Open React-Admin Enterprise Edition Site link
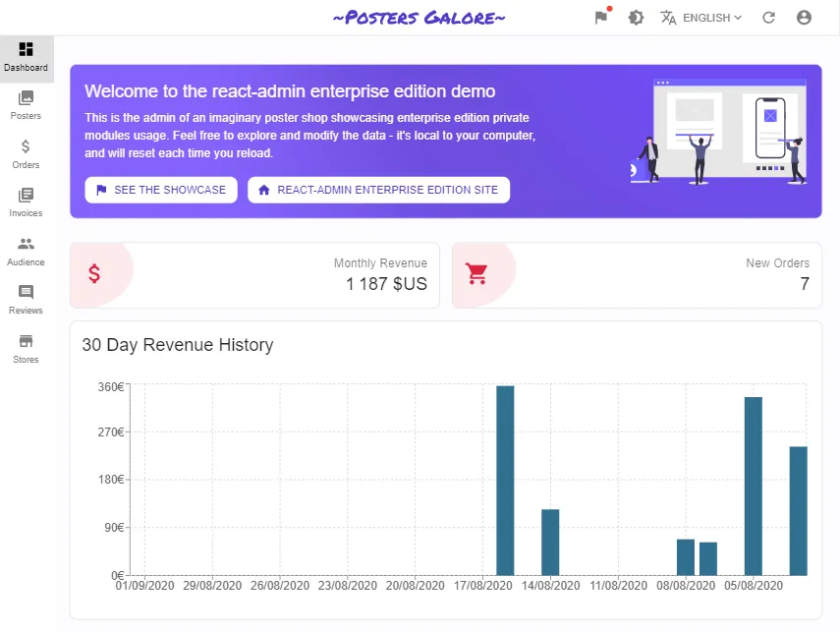Image resolution: width=840 pixels, height=632 pixels. pyautogui.click(x=378, y=190)
